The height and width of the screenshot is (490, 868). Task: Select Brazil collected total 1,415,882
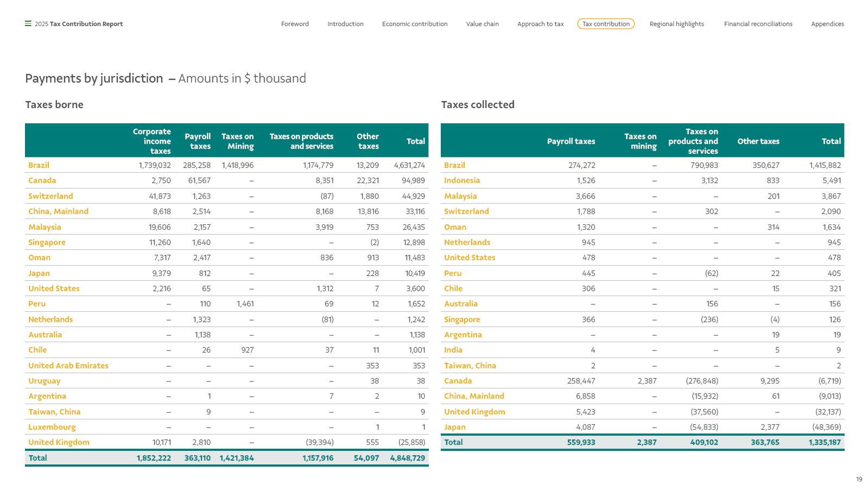click(825, 165)
